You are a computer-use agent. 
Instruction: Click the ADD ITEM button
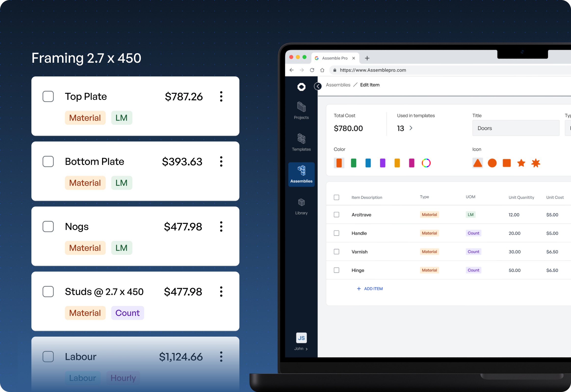click(370, 289)
